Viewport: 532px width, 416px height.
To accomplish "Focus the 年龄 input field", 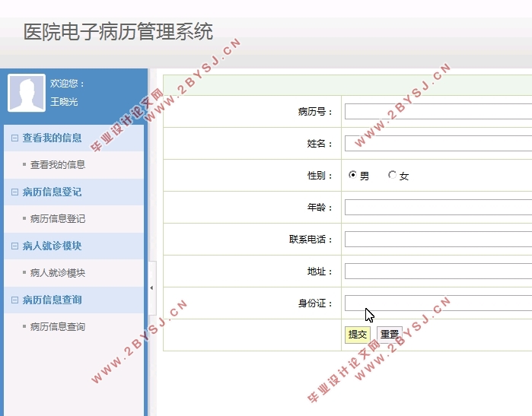I will point(438,207).
